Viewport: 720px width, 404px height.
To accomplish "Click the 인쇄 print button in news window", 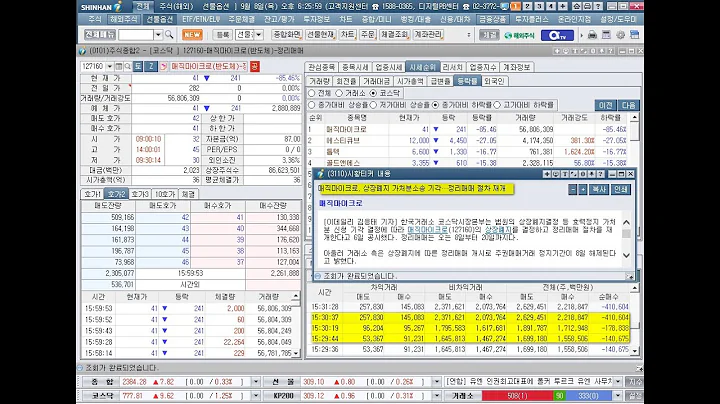I will click(x=620, y=189).
